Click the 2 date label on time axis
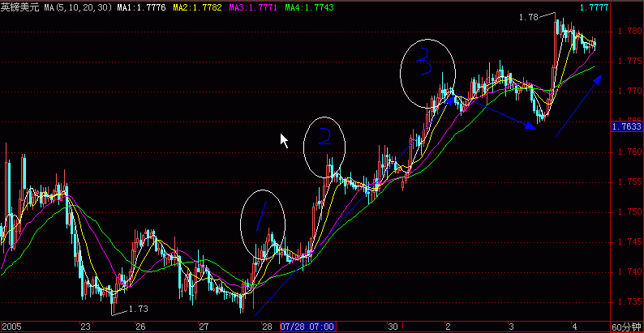This screenshot has height=333, width=644. (448, 327)
